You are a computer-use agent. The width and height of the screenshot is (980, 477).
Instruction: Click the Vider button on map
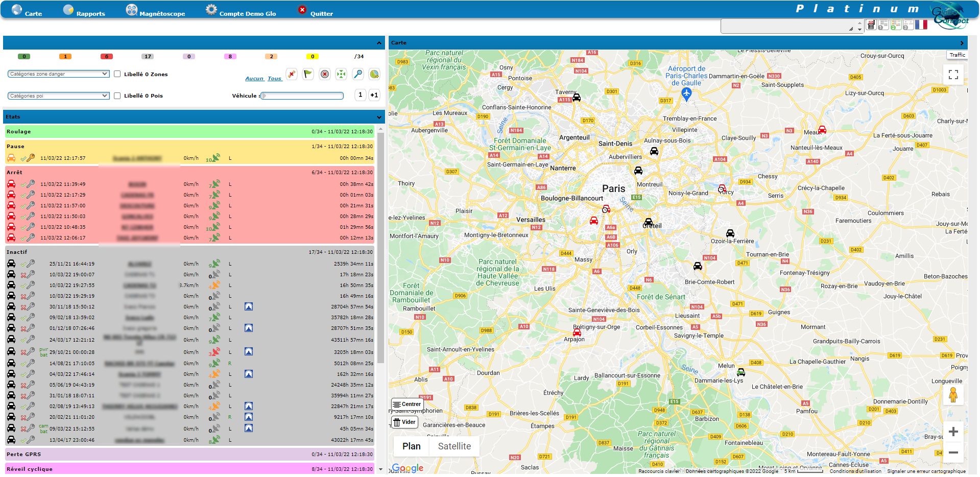click(x=404, y=422)
